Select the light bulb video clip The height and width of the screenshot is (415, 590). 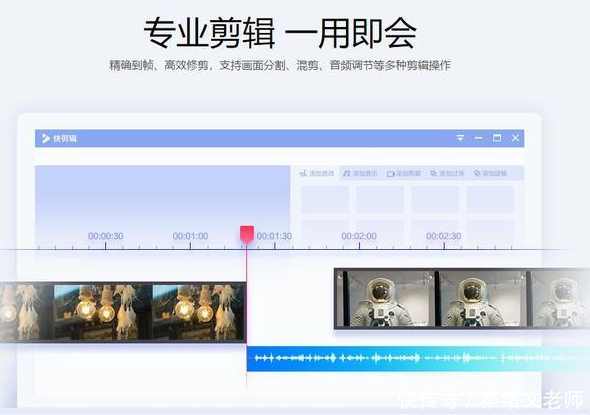click(x=123, y=312)
